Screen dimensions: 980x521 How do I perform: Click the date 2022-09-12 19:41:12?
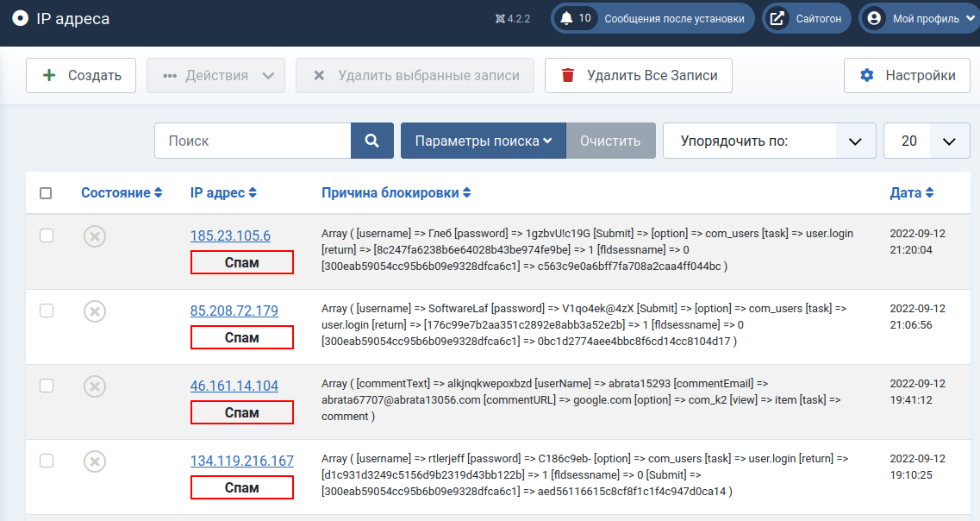[x=917, y=392]
